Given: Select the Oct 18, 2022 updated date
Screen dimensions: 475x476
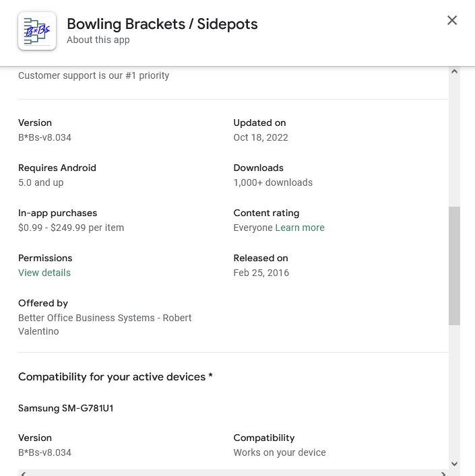Looking at the screenshot, I should [261, 137].
